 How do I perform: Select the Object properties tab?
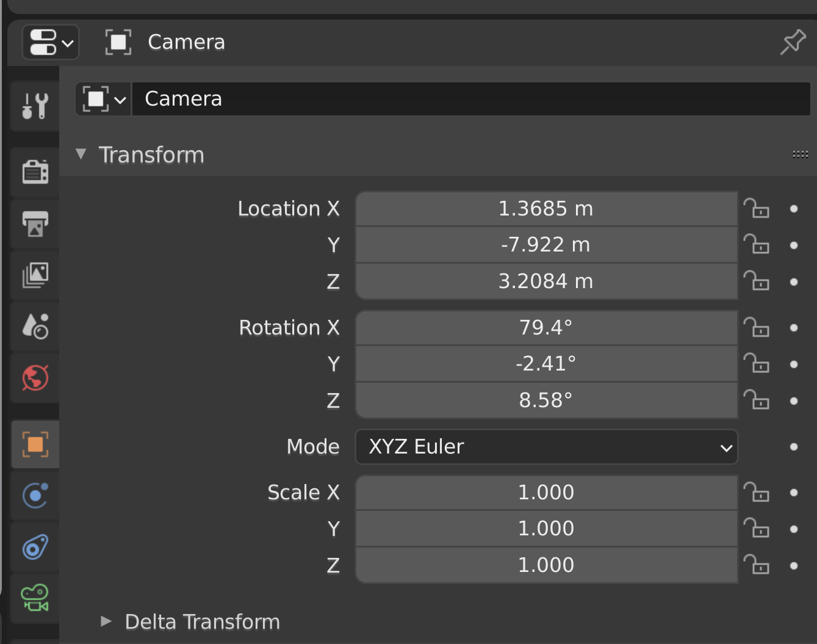(35, 444)
